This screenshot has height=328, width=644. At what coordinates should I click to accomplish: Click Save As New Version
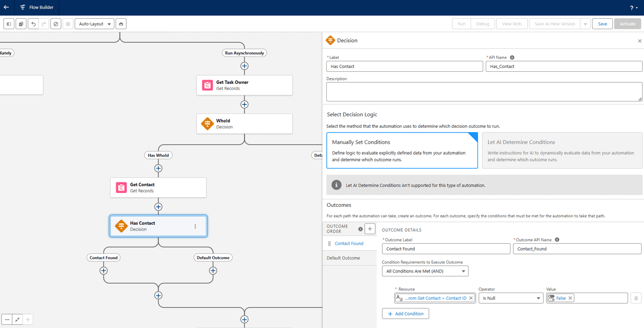(555, 24)
